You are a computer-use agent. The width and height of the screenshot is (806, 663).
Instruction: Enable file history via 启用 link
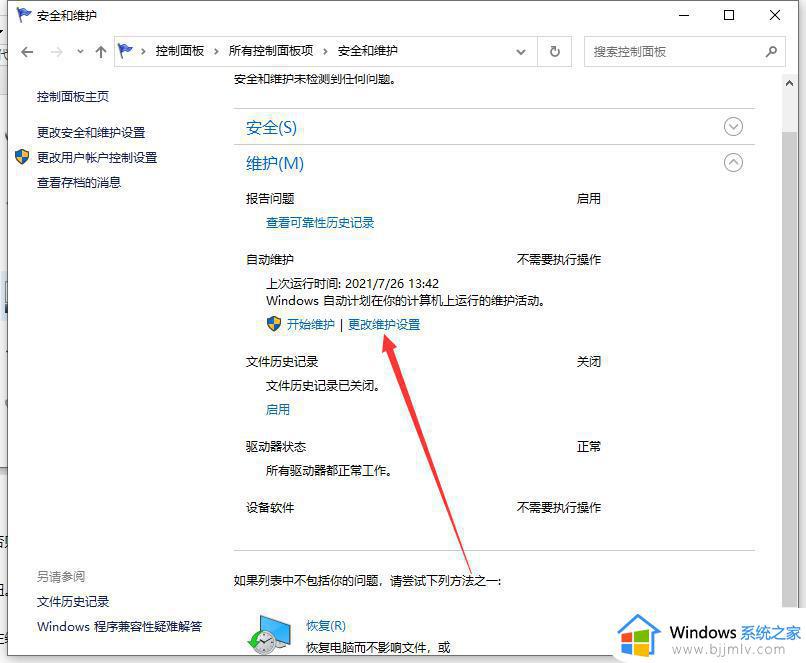tap(278, 410)
